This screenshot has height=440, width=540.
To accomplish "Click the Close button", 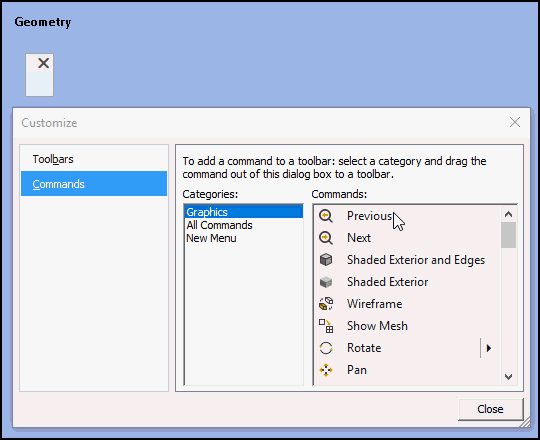I will click(x=490, y=409).
